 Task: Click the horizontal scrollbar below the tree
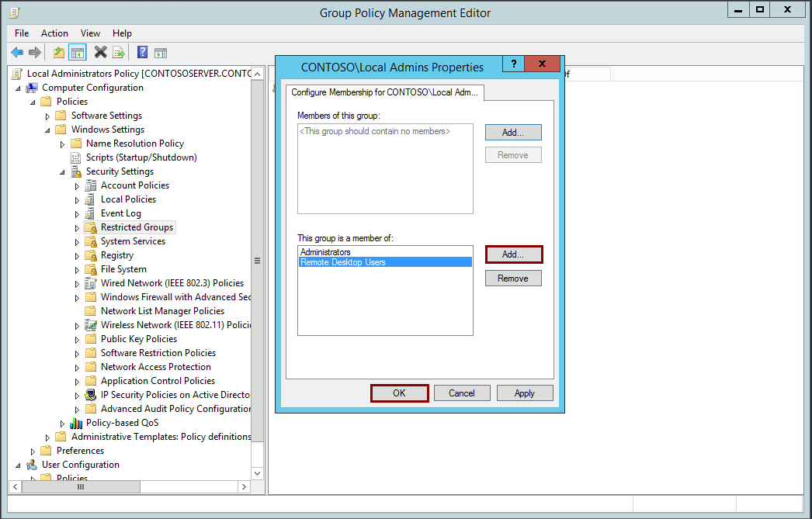coord(82,487)
